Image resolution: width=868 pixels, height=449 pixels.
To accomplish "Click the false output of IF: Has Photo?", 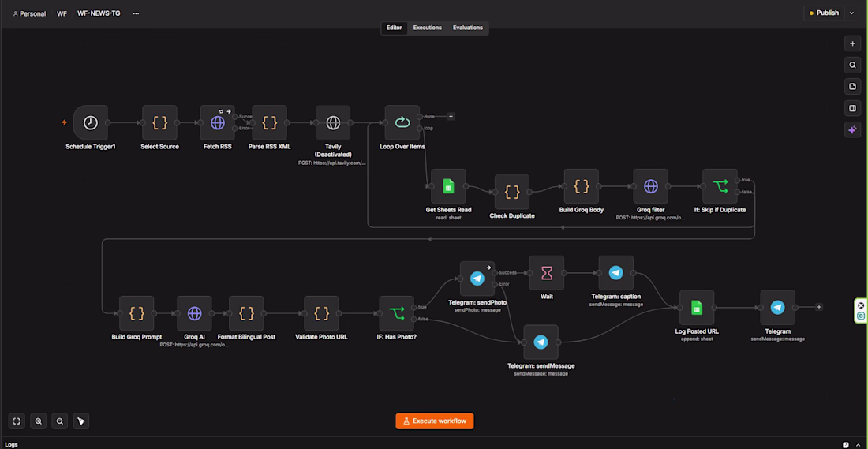I will pos(414,319).
